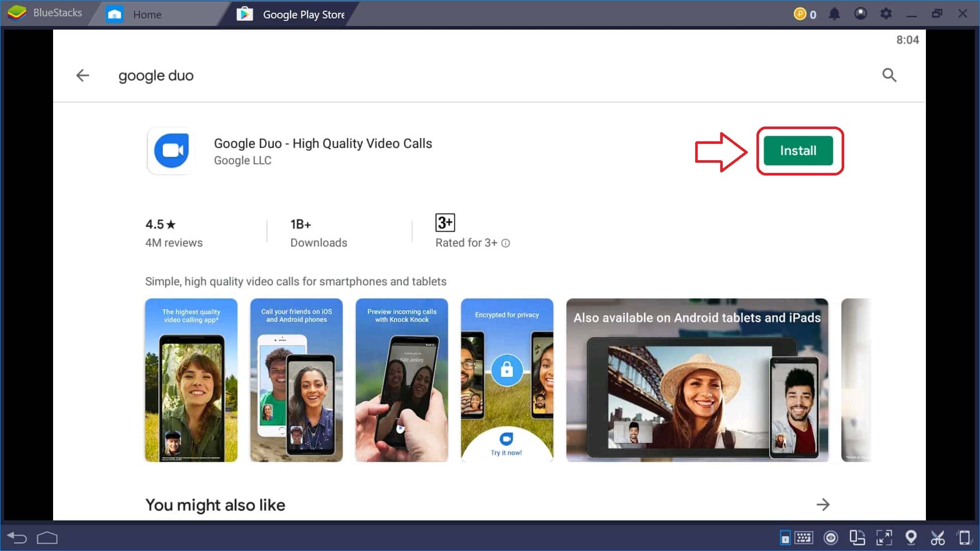The height and width of the screenshot is (551, 980).
Task: Restore down the BlueStacks window
Action: click(x=937, y=14)
